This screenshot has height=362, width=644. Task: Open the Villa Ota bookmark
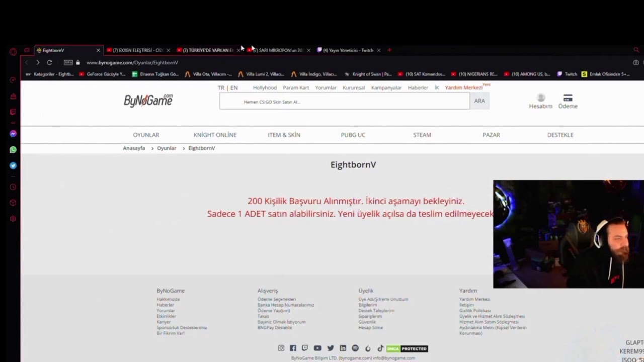(208, 74)
